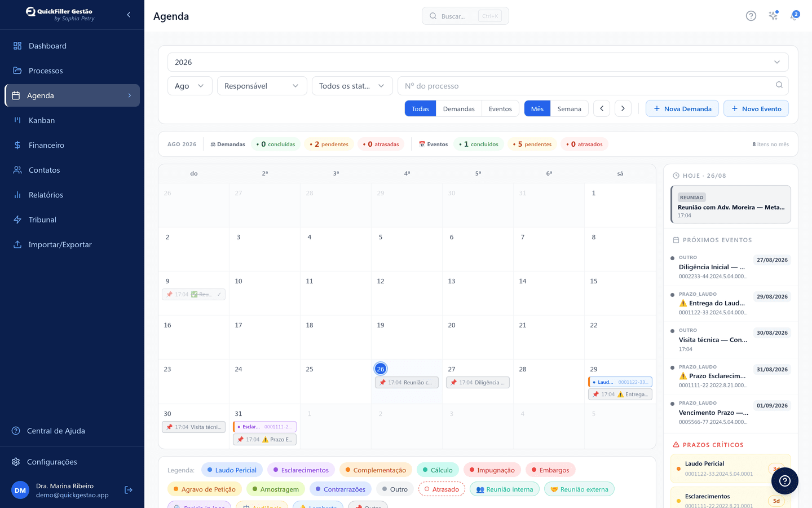
Task: Collapse the sidebar with the arrow icon
Action: click(x=129, y=15)
